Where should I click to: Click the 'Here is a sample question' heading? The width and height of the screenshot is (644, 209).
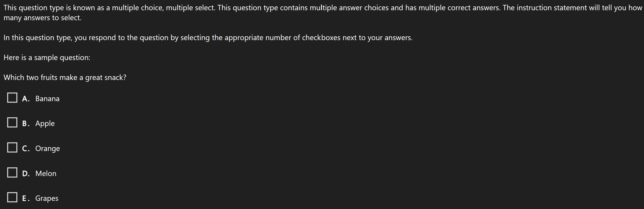click(47, 57)
